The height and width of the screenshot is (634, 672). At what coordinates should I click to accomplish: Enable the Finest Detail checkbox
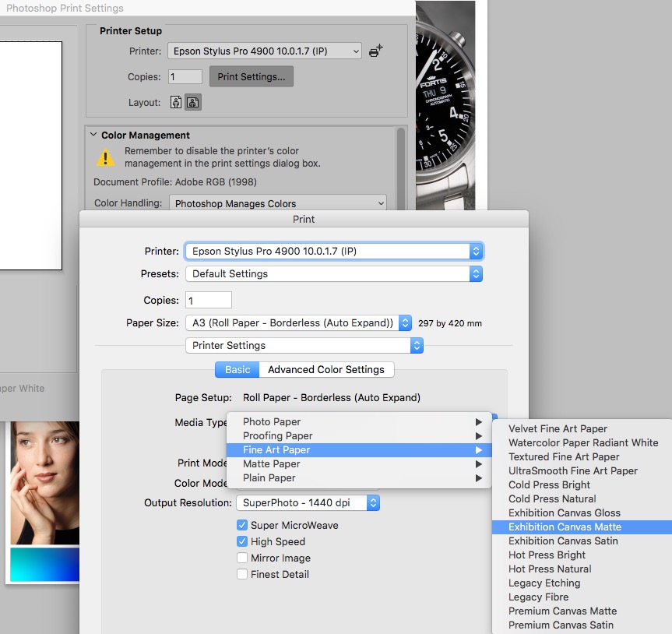click(242, 574)
